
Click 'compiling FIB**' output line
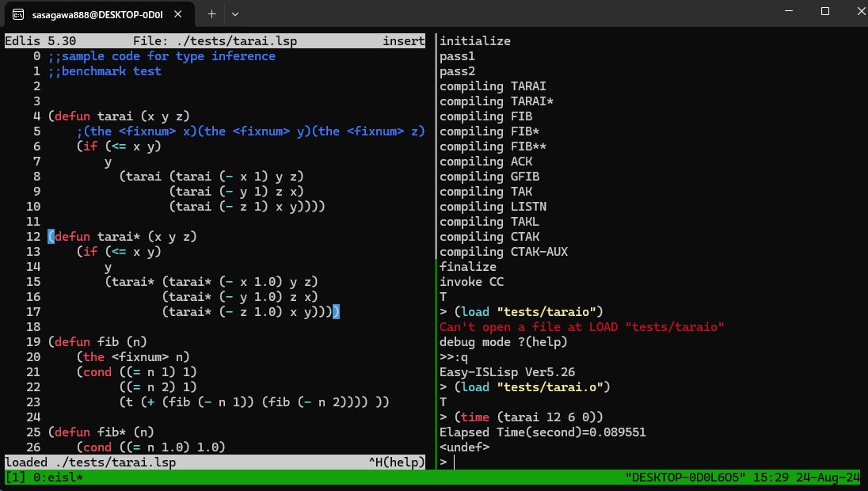point(493,147)
